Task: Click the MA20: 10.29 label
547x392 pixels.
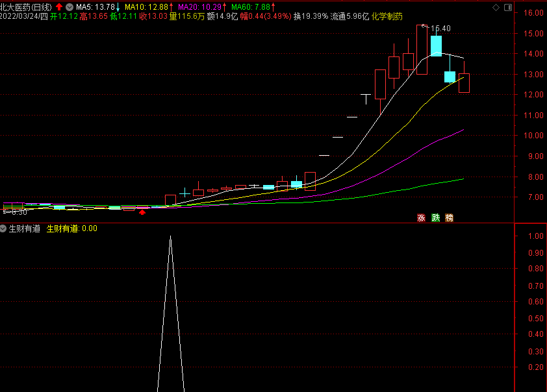Action: [x=200, y=7]
